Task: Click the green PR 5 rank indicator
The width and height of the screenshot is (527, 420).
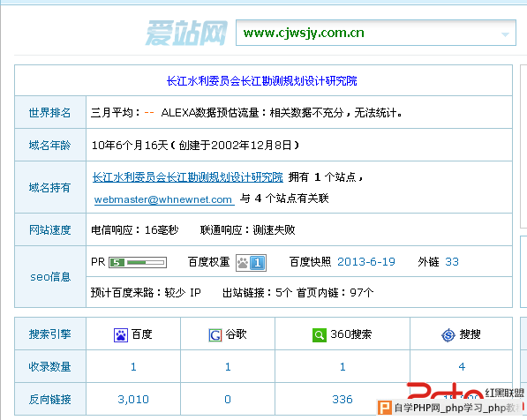Action: 138,262
